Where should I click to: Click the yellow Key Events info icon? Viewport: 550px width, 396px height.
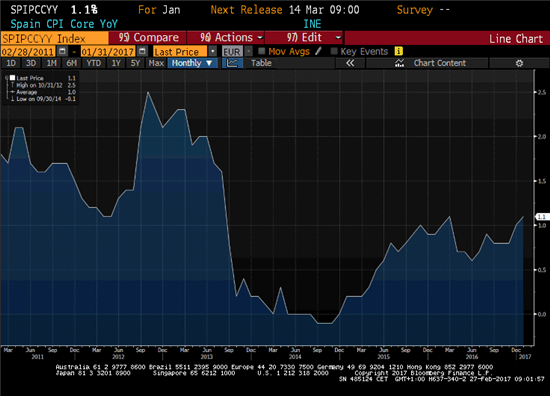click(398, 51)
